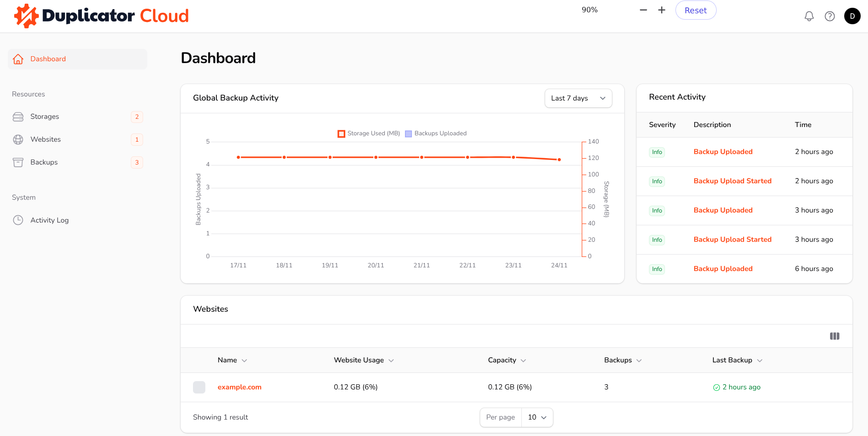Go to Activity Log page
The image size is (868, 436).
49,220
